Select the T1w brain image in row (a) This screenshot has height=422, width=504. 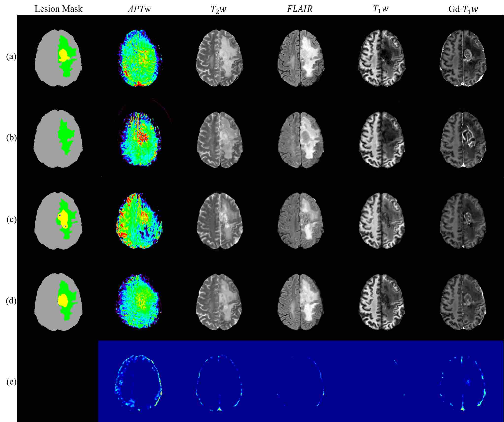[x=382, y=58]
